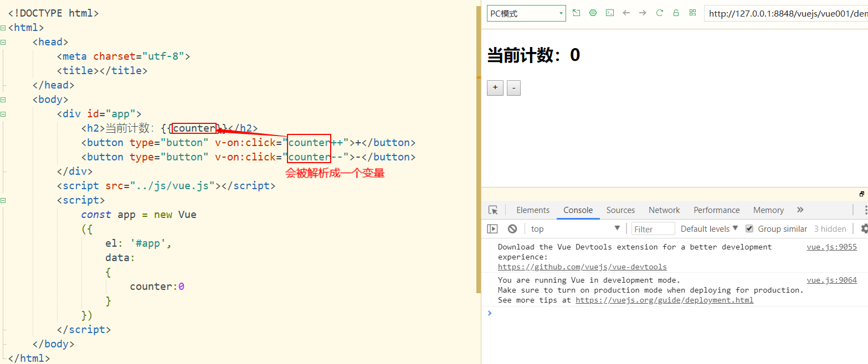Reload the preview page
The height and width of the screenshot is (364, 868).
[659, 13]
